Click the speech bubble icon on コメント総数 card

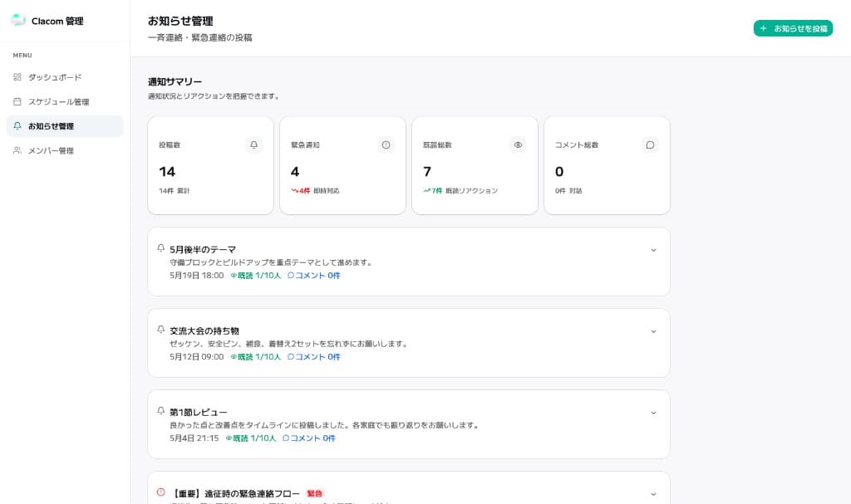click(x=650, y=144)
